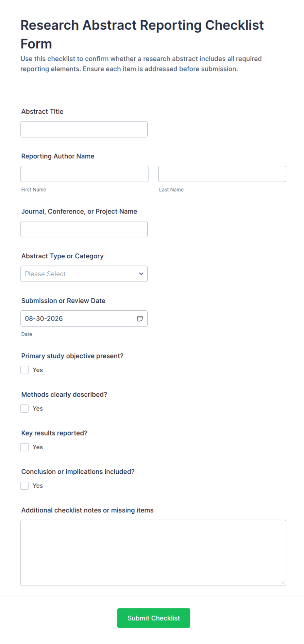Open the calendar picker icon in date field
The width and height of the screenshot is (304, 644).
tap(140, 319)
